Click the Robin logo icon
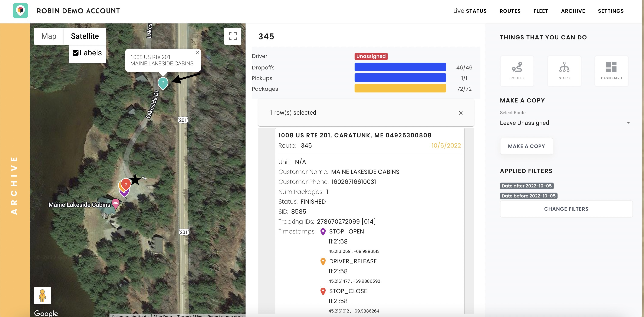Image resolution: width=644 pixels, height=317 pixels. click(20, 10)
